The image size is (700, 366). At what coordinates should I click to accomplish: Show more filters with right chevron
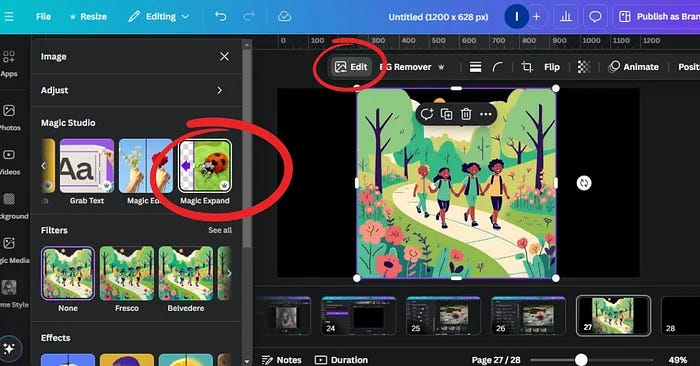tap(229, 273)
